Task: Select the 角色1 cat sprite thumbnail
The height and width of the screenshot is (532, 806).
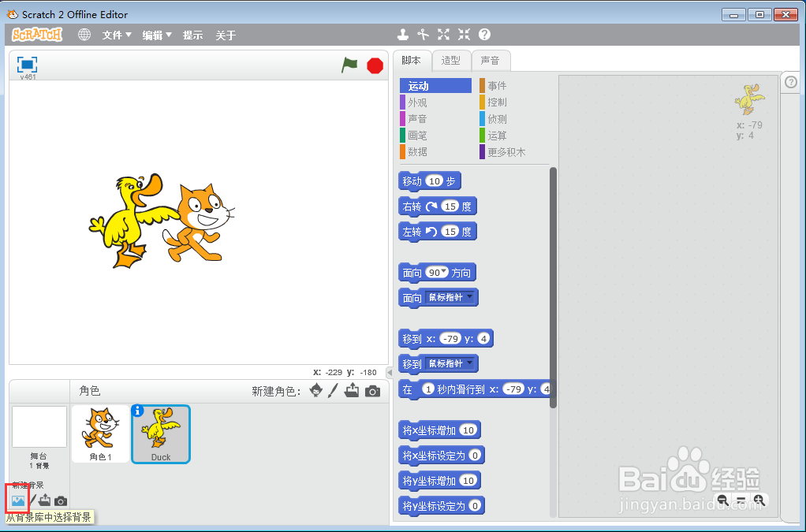Action: click(x=100, y=434)
